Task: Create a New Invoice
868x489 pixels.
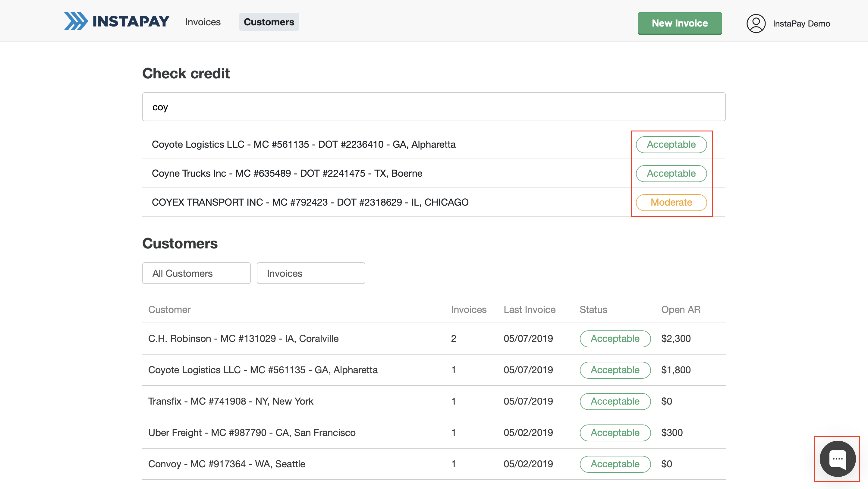Action: click(x=680, y=23)
